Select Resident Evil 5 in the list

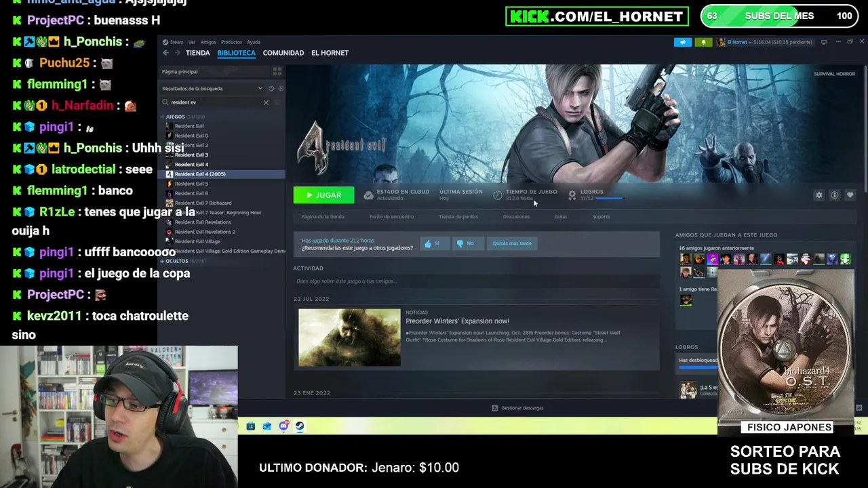click(191, 184)
